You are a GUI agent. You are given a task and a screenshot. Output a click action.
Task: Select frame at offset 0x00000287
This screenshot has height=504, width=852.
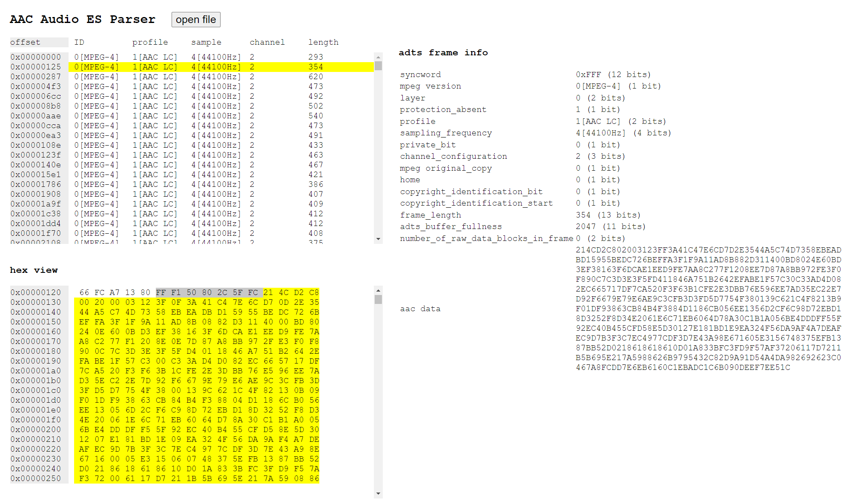coord(36,77)
